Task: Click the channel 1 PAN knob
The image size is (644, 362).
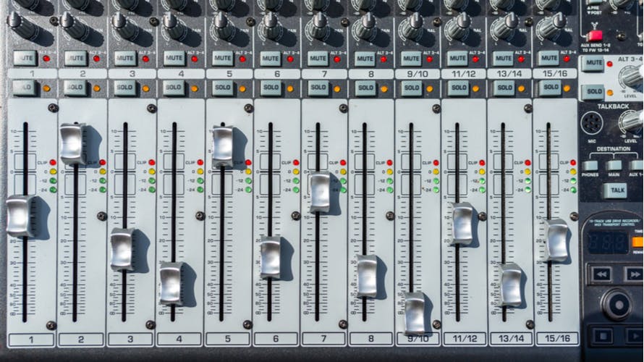Action: tap(20, 25)
